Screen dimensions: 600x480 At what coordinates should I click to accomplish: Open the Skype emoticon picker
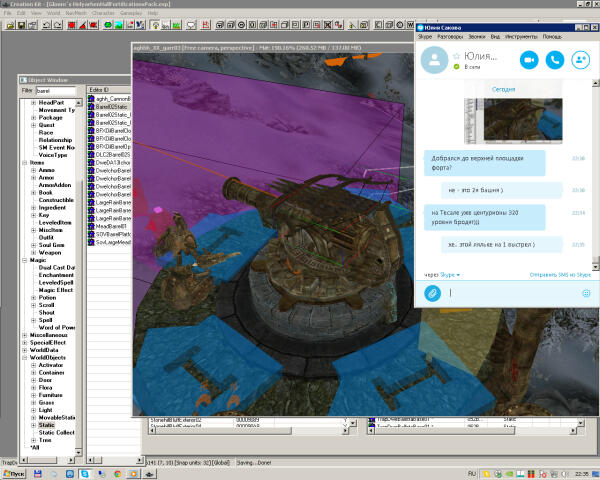point(586,294)
